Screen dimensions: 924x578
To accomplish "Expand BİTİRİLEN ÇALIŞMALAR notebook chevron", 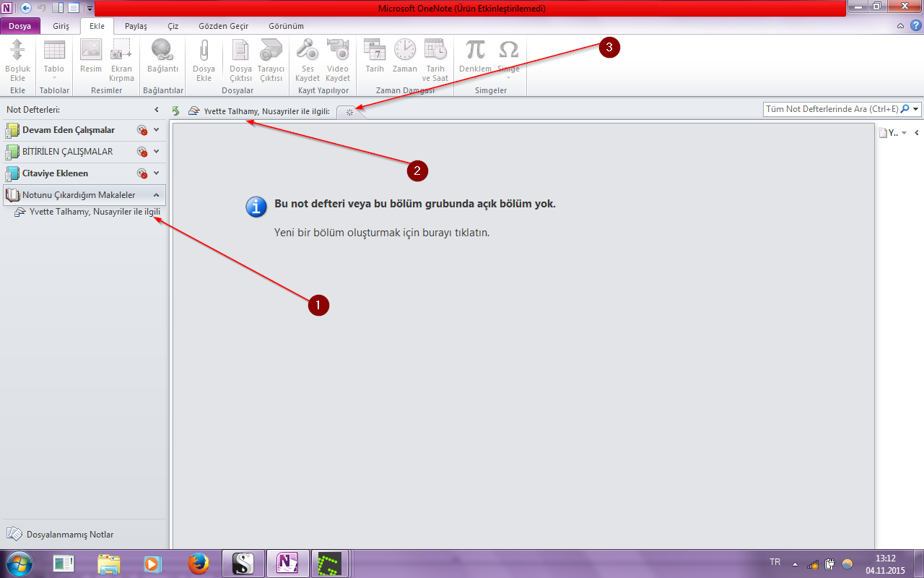I will [x=157, y=152].
